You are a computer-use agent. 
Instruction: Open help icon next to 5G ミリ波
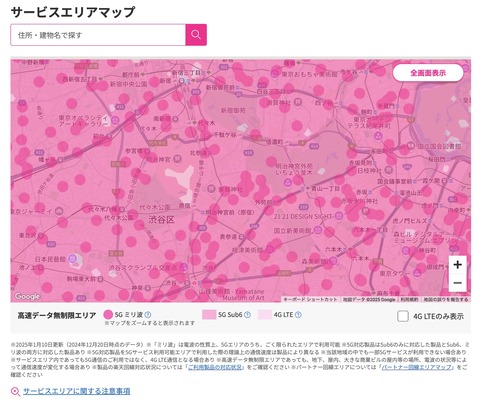point(148,315)
